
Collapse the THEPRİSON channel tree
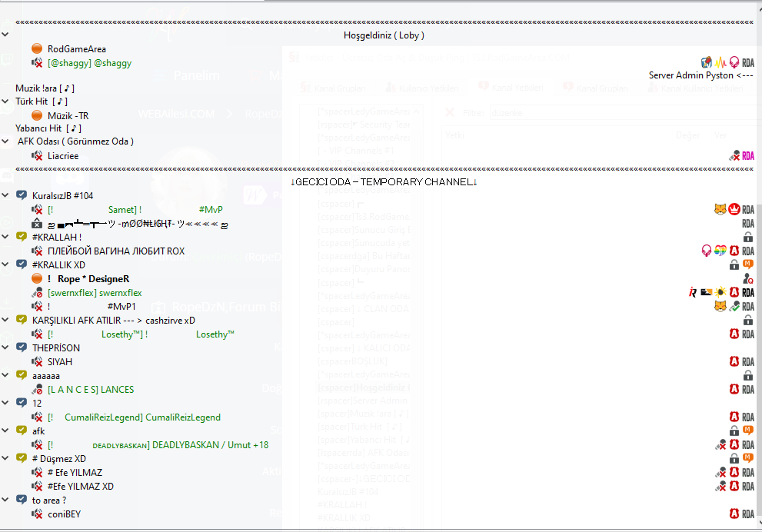5,347
